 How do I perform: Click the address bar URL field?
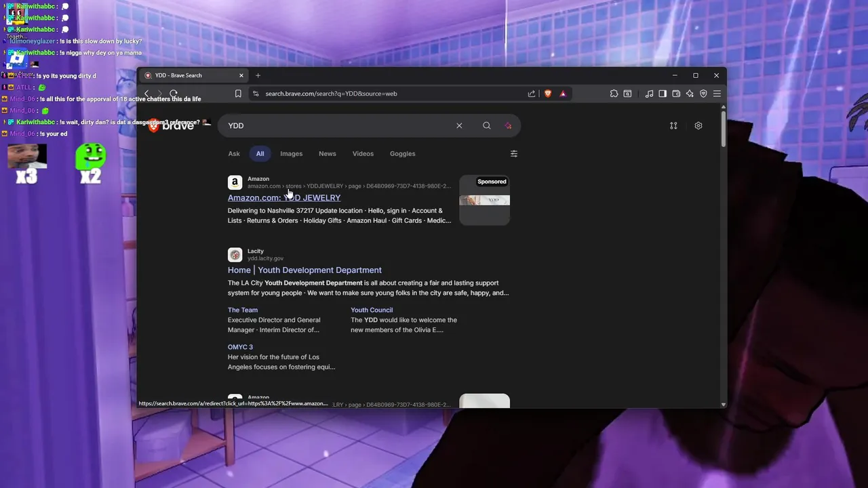click(x=393, y=94)
